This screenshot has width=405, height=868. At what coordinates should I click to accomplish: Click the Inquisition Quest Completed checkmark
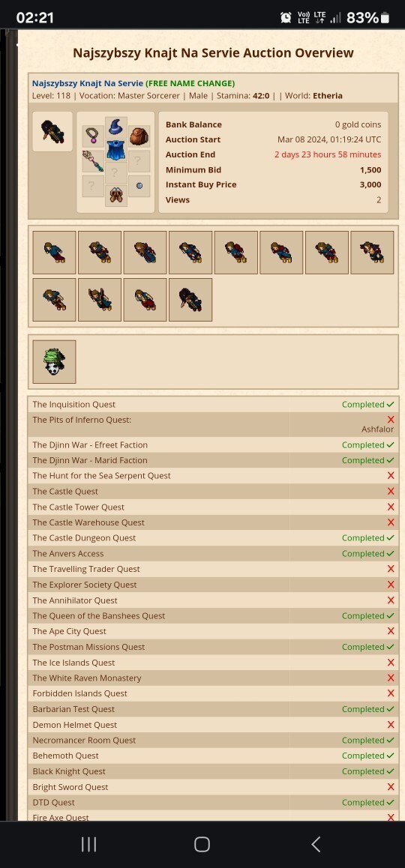click(368, 405)
